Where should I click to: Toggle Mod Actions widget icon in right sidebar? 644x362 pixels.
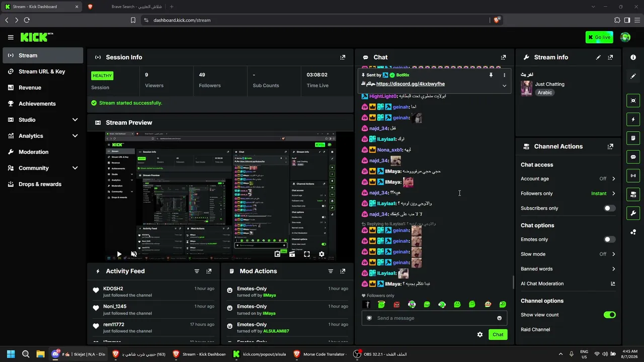click(x=633, y=138)
